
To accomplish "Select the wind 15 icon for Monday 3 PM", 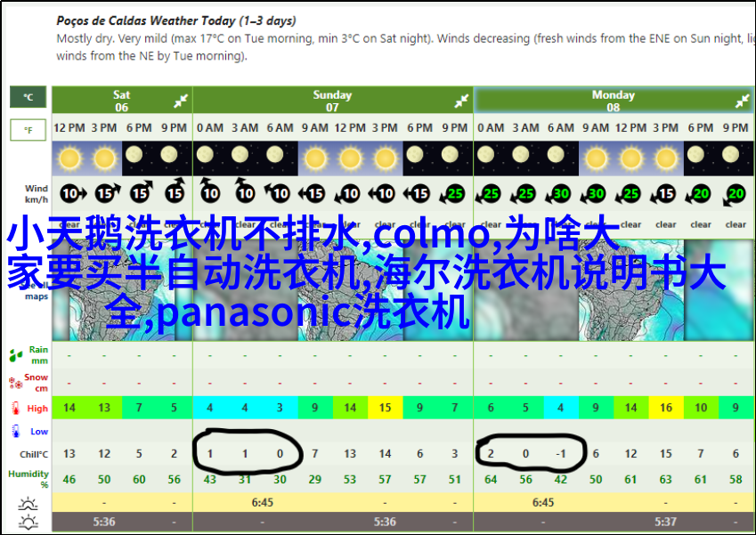I will 663,194.
